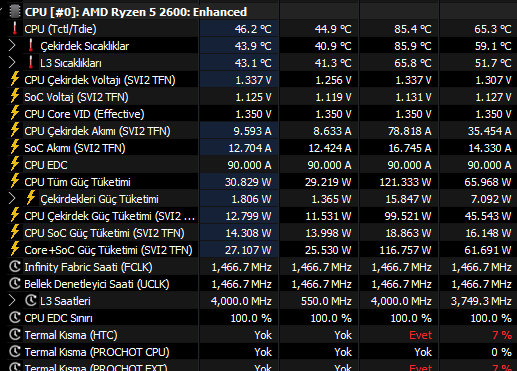Click the 41.3 °C L3 Sıcaklıkları minimum value
This screenshot has height=371, width=517.
pos(333,63)
